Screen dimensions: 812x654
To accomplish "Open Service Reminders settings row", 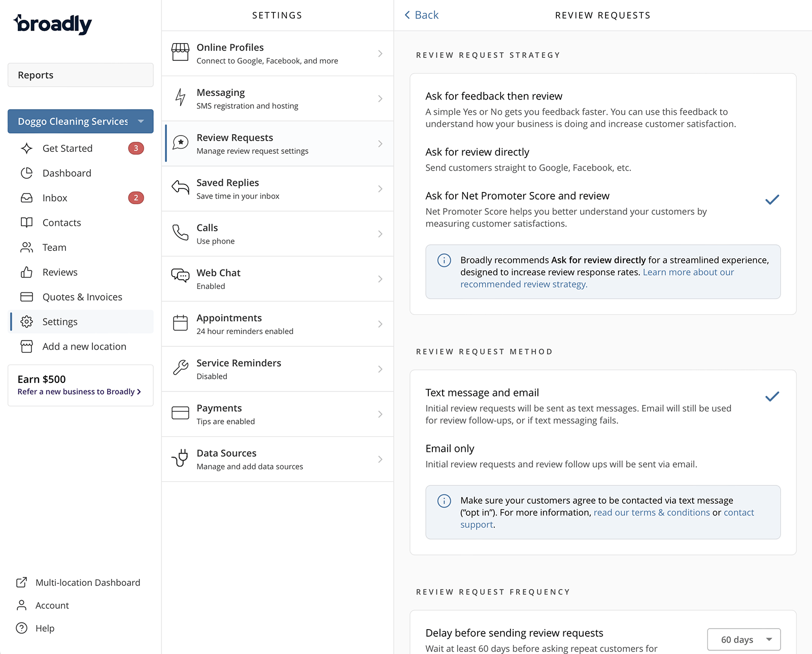I will pyautogui.click(x=278, y=369).
